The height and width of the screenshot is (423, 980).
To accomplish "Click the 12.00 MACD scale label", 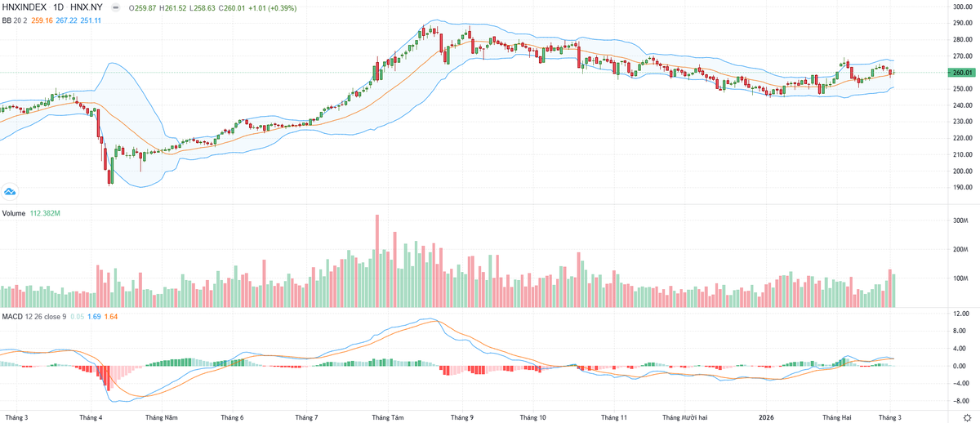I will click(x=961, y=314).
